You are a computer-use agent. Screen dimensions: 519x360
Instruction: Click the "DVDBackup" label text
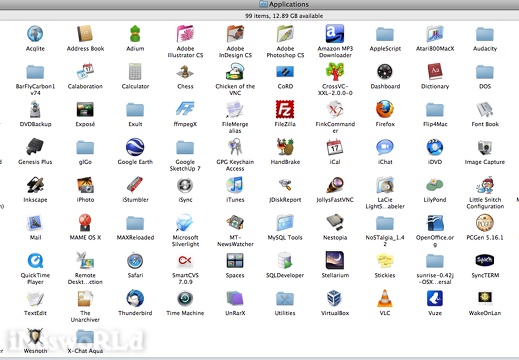(x=35, y=124)
